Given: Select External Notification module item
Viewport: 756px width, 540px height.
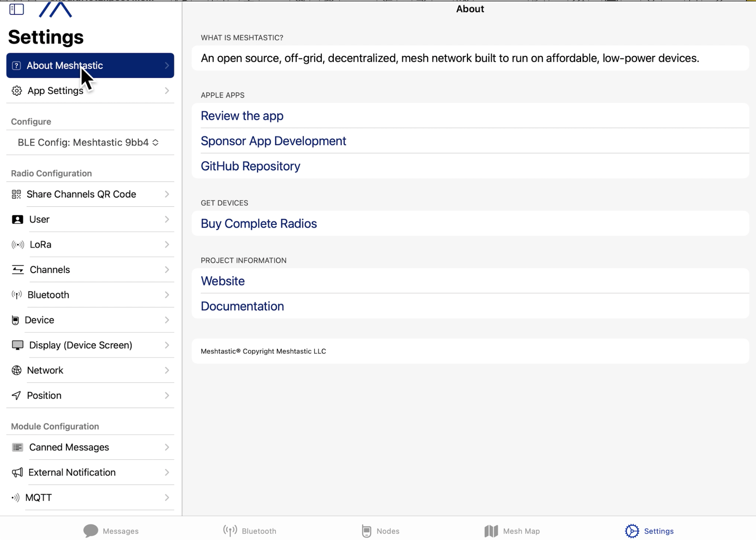Looking at the screenshot, I should pyautogui.click(x=90, y=472).
